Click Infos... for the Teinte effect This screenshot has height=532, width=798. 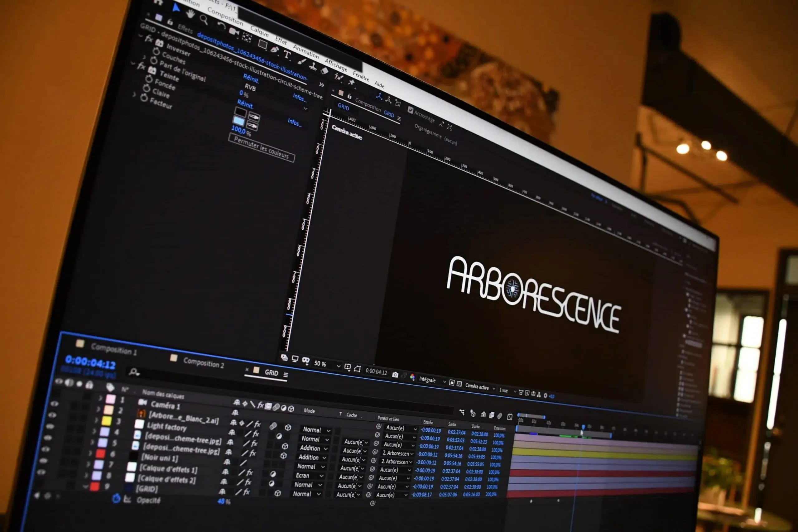pos(295,122)
